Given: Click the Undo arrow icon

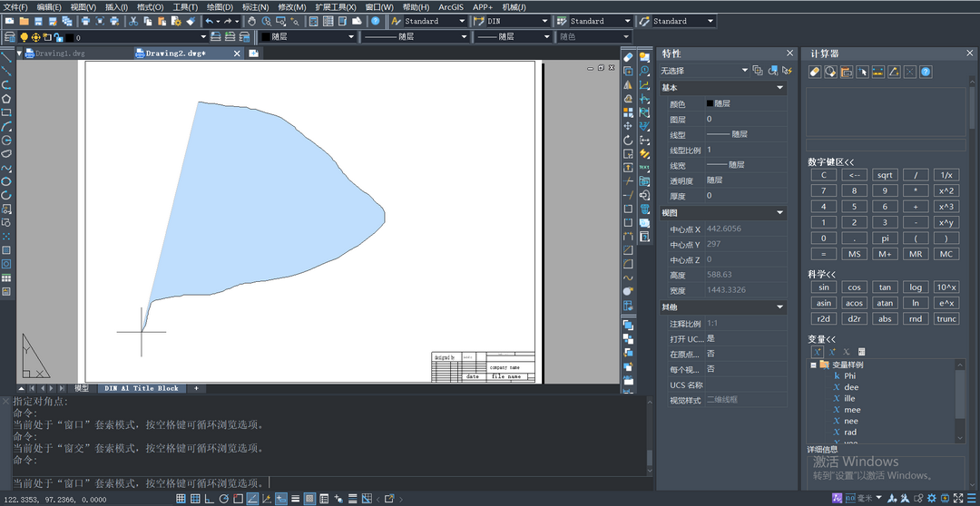Looking at the screenshot, I should click(x=209, y=21).
